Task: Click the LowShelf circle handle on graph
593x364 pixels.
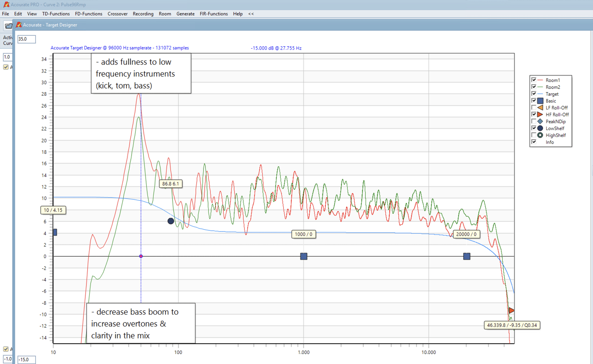Action: pos(170,221)
